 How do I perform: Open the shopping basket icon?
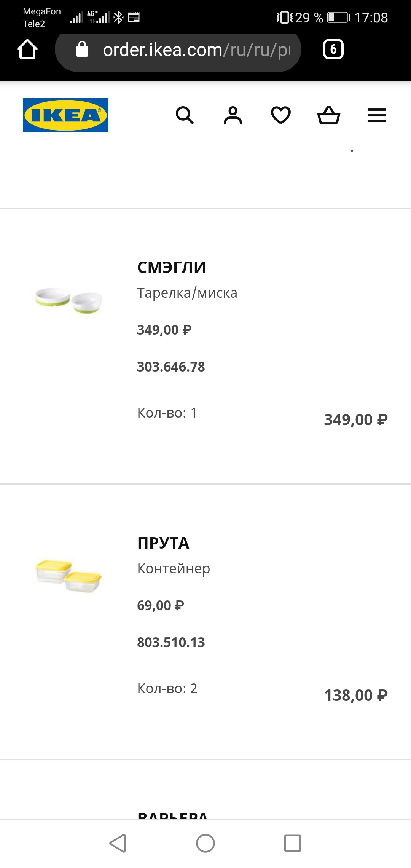click(x=329, y=115)
